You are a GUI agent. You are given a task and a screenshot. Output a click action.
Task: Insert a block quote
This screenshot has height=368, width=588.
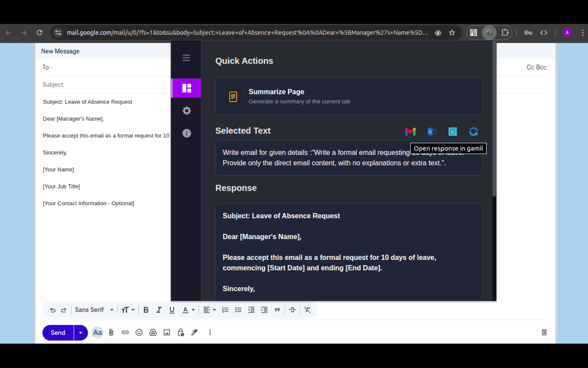click(x=277, y=310)
